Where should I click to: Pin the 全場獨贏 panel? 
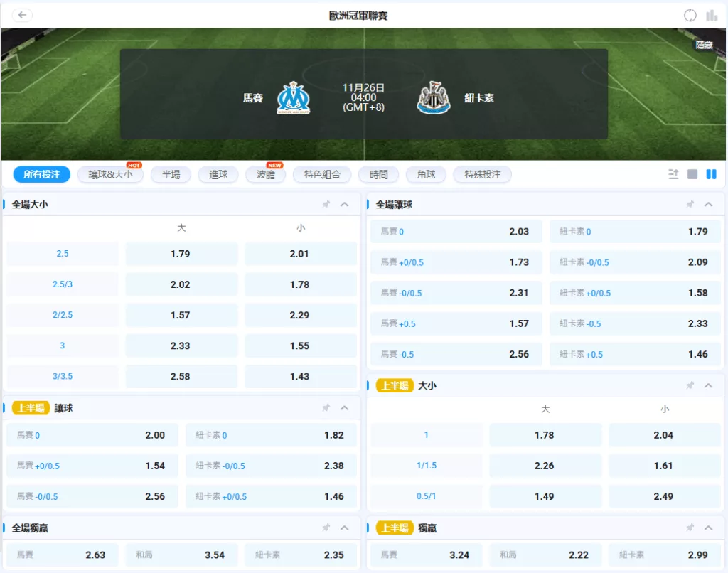(326, 528)
